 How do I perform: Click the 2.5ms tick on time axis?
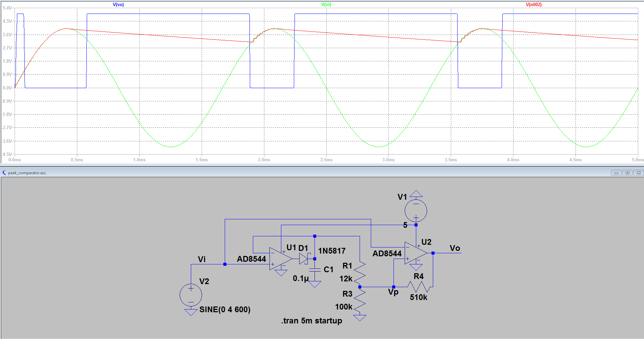point(326,160)
